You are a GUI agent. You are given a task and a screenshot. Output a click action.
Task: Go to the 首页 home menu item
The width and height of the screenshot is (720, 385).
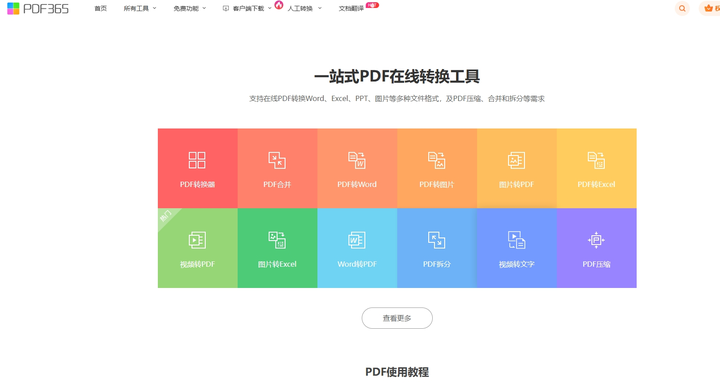point(101,8)
